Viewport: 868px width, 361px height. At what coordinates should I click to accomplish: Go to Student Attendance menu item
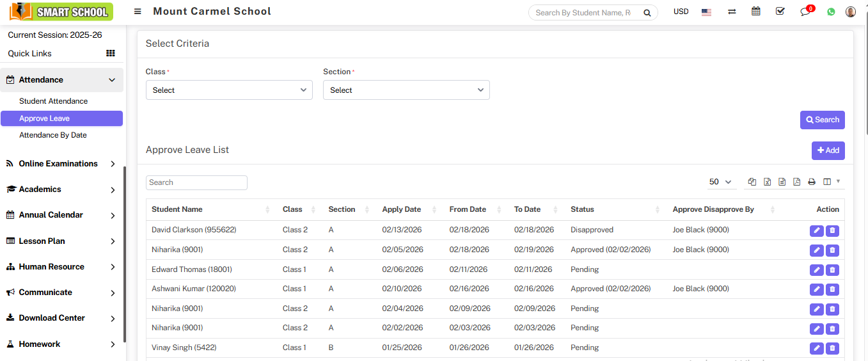54,101
